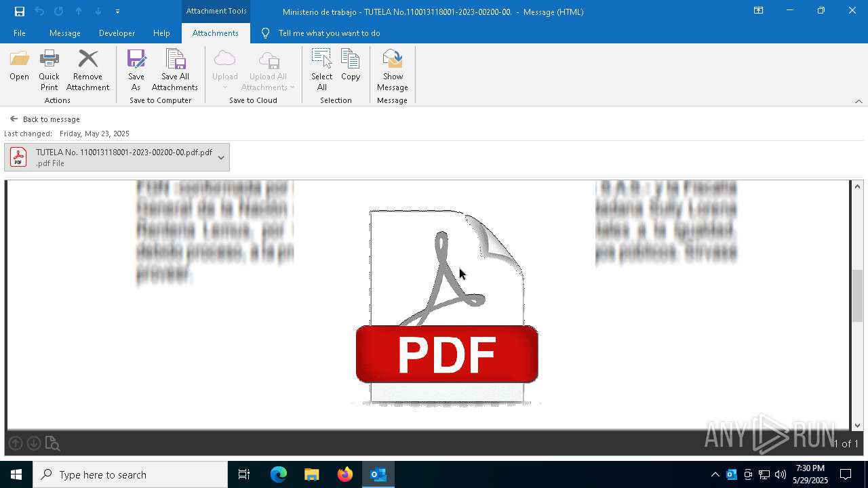Click the Redo icon in the title bar

coord(59,12)
